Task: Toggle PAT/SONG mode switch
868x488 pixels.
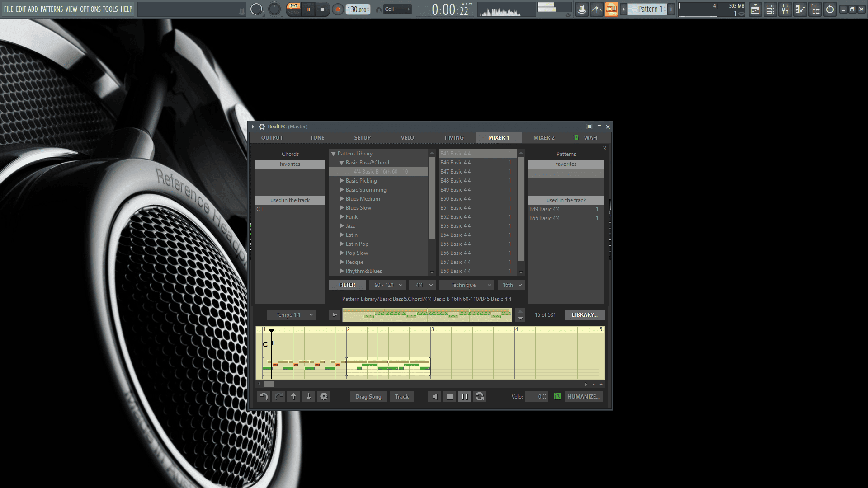Action: [294, 9]
